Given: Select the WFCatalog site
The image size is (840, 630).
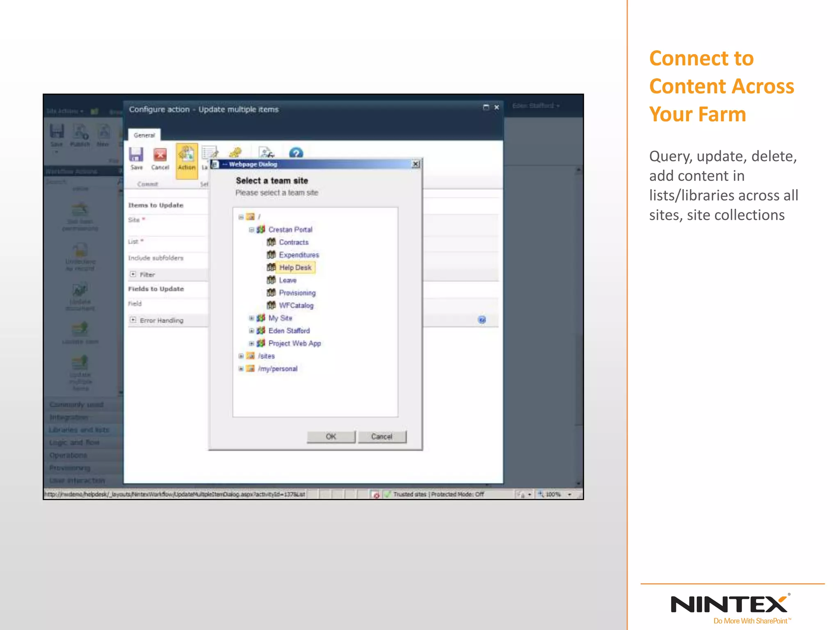Looking at the screenshot, I should point(296,306).
